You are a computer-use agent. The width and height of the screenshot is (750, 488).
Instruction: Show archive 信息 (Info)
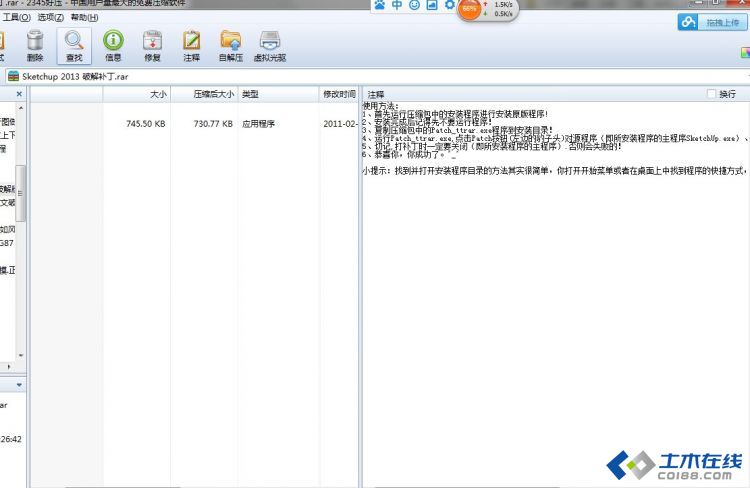(113, 46)
